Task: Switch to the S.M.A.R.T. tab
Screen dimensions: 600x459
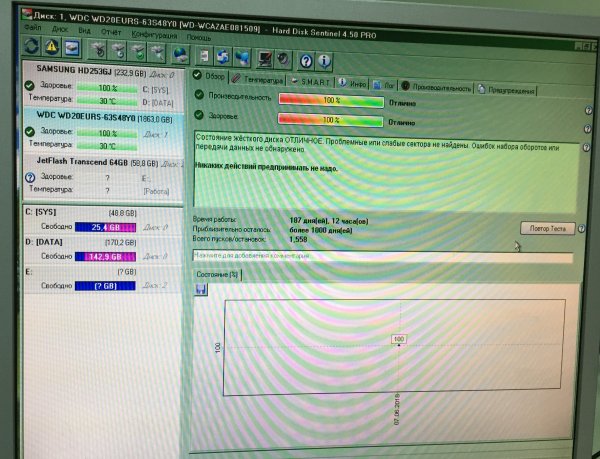Action: [315, 80]
